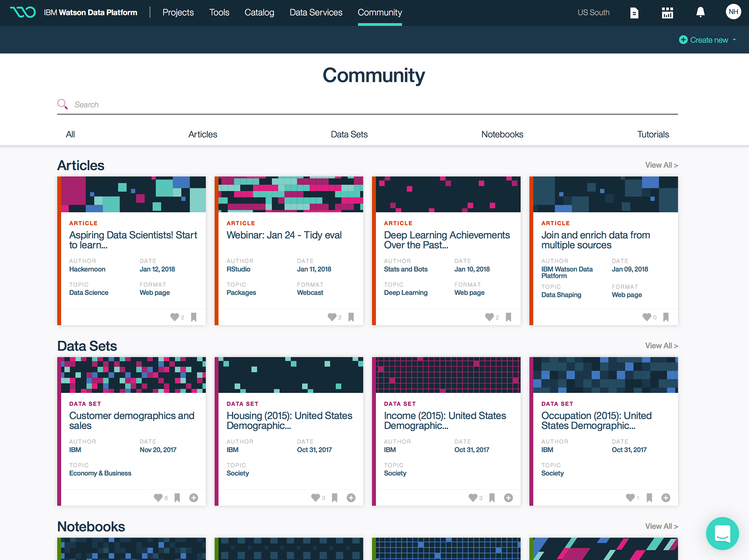Open 'Occupation (2015): United States Demographic...' title
This screenshot has height=560, width=749.
(x=596, y=421)
